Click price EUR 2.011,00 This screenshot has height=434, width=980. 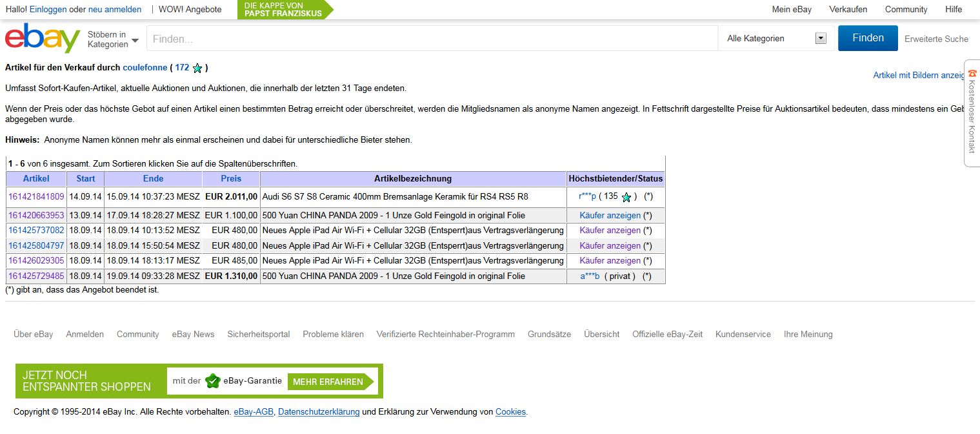pos(231,196)
